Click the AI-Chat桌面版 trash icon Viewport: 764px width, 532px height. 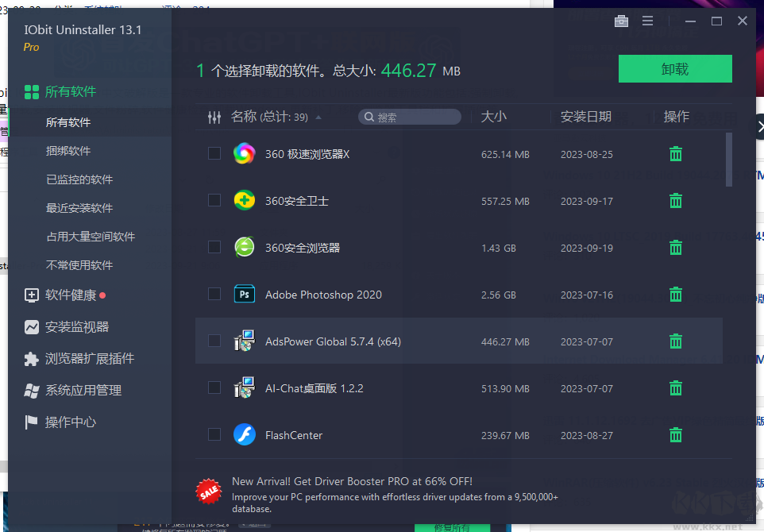click(676, 387)
